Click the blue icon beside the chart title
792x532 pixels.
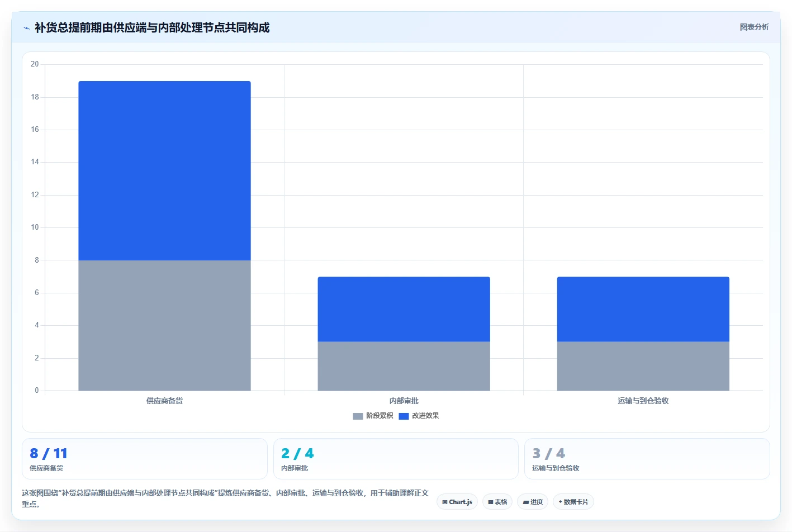(26, 28)
